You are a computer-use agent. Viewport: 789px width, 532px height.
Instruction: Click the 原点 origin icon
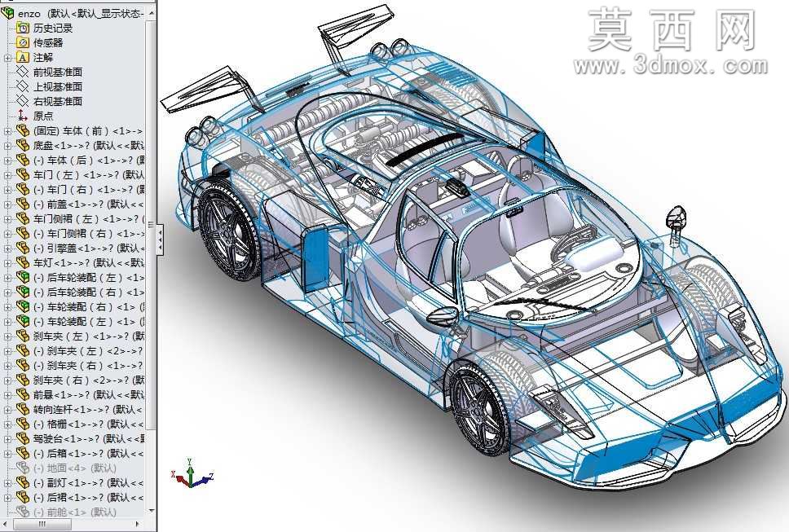pyautogui.click(x=23, y=116)
